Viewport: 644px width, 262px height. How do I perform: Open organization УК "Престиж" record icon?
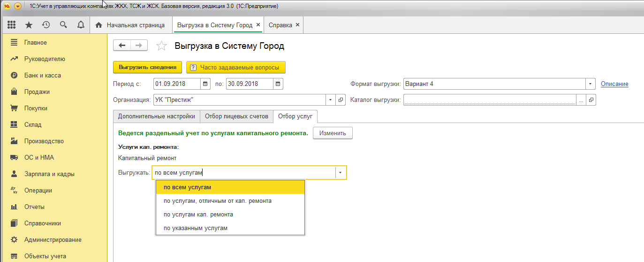pyautogui.click(x=341, y=100)
